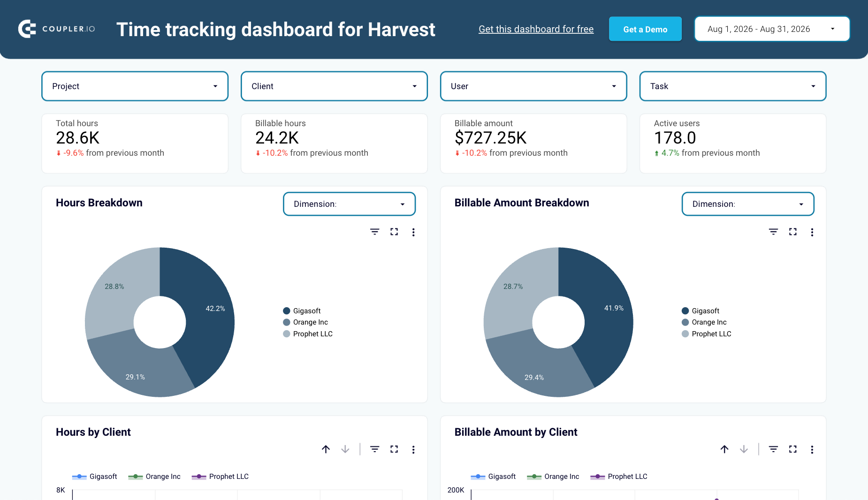Follow the Get this dashboard for free link
The height and width of the screenshot is (500, 868).
pyautogui.click(x=536, y=29)
